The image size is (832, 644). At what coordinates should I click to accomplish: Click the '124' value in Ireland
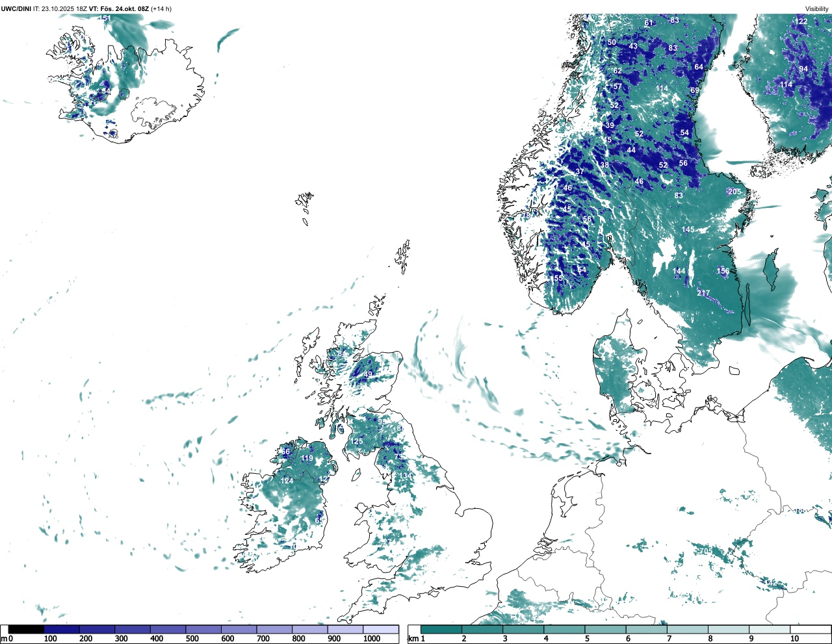coord(287,481)
